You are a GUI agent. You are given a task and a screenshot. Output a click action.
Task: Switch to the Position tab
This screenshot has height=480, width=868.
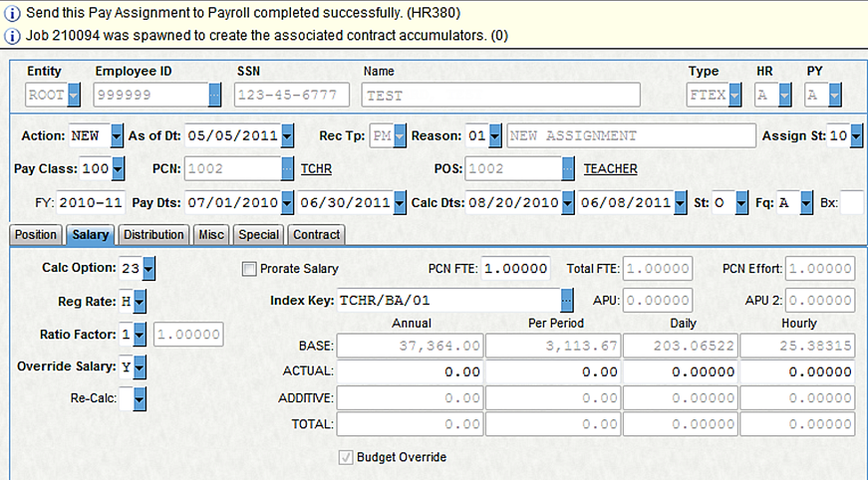[37, 235]
